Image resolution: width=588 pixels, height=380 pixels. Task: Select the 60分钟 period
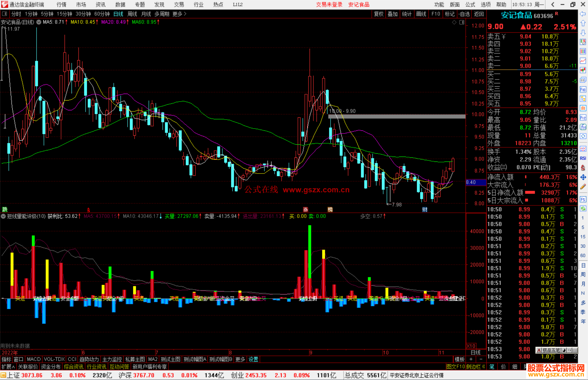(x=102, y=14)
